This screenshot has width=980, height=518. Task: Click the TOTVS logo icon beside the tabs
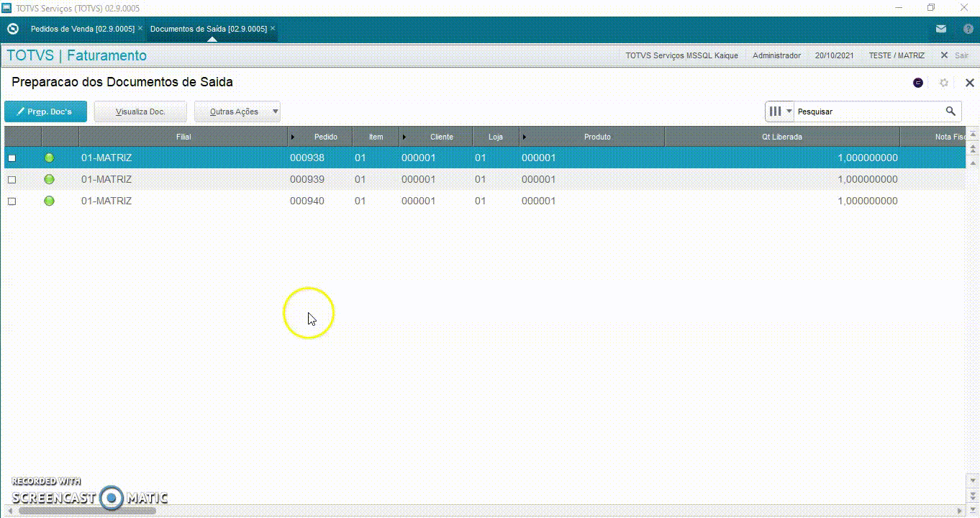click(x=12, y=29)
